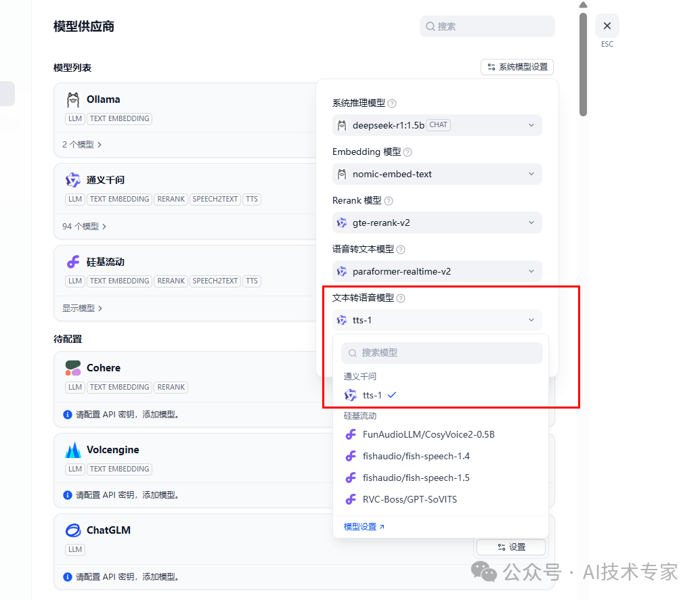Click the Cohere provider logo icon

pyautogui.click(x=72, y=368)
